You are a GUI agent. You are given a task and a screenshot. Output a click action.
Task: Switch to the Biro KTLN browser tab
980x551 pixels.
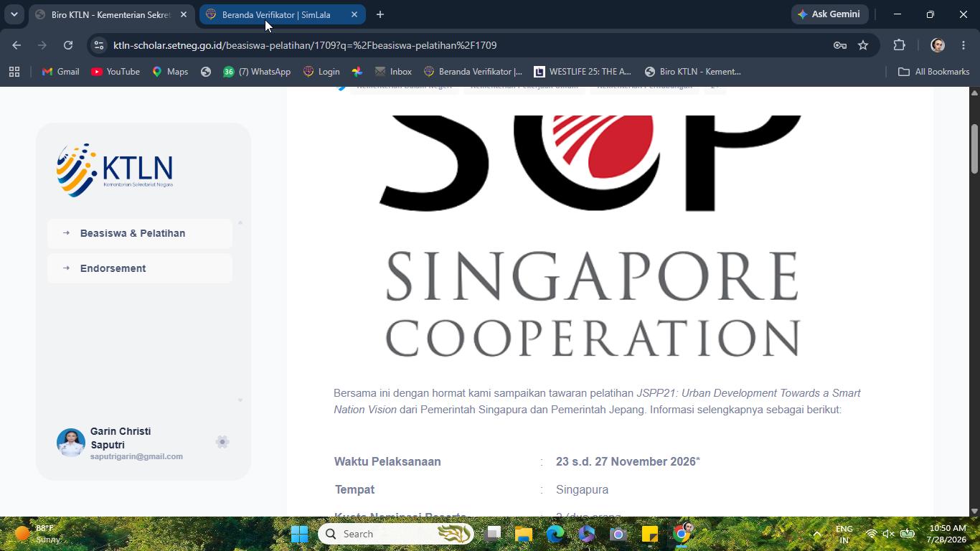click(x=111, y=14)
